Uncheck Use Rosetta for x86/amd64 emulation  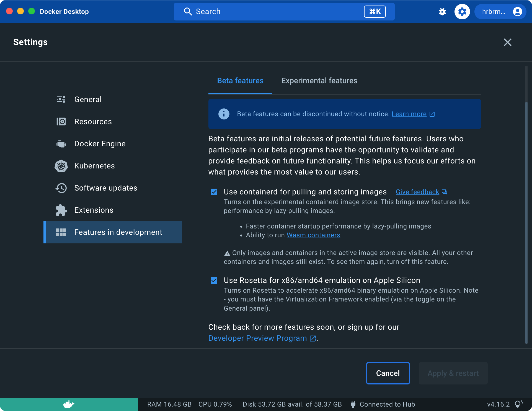click(x=214, y=280)
